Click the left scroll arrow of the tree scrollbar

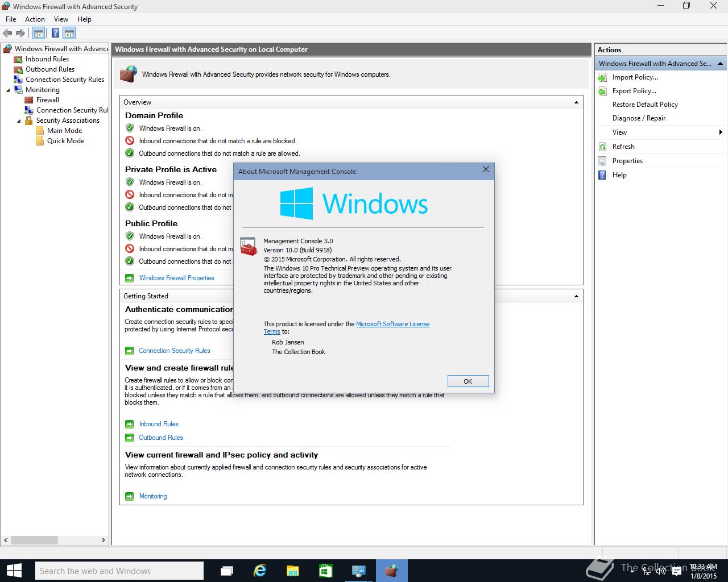click(6, 540)
